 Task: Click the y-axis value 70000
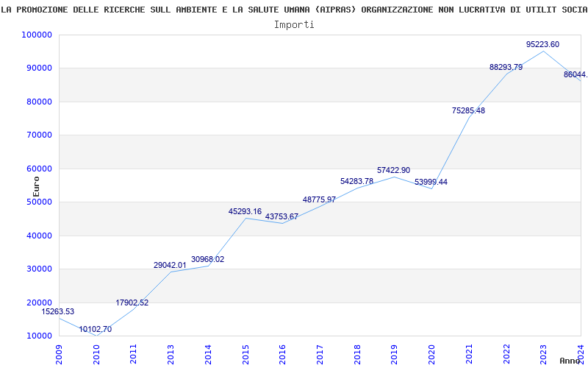[39, 135]
